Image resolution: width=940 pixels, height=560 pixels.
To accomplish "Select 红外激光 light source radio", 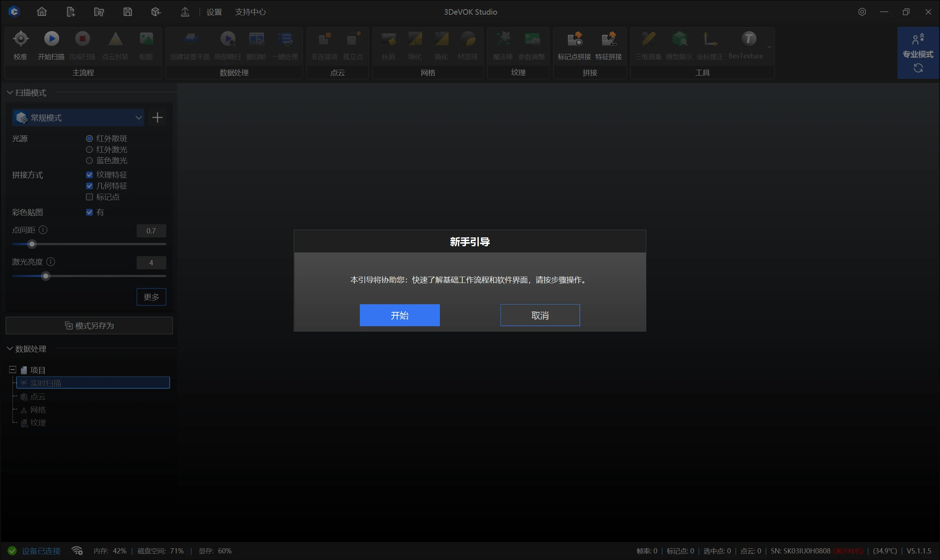I will [90, 150].
